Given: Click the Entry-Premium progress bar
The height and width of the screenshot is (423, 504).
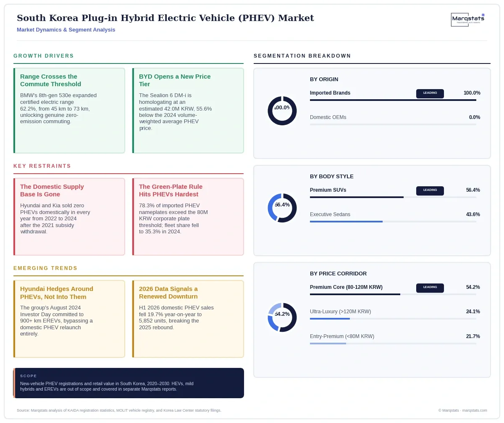Looking at the screenshot, I should [393, 344].
